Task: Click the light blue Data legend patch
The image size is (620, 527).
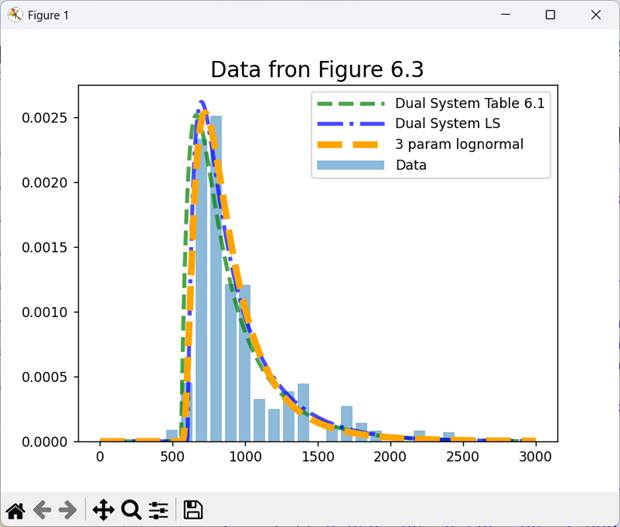Action: pos(350,164)
